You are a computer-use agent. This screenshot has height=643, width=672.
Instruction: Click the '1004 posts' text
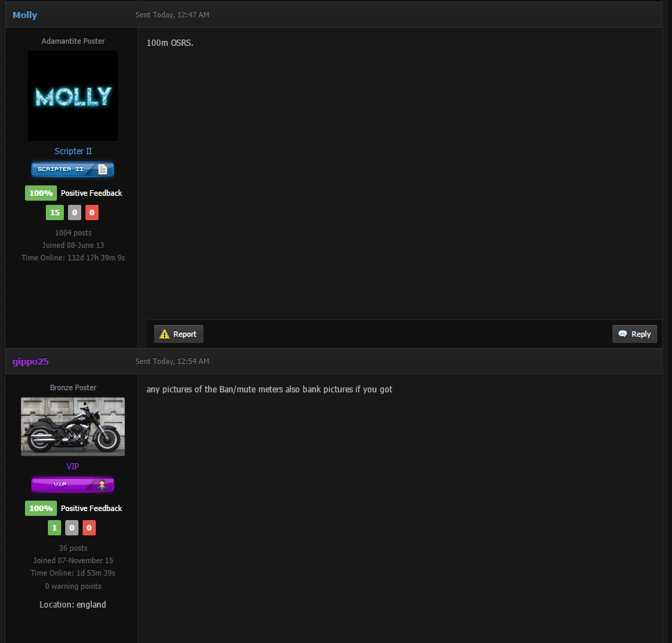point(74,233)
